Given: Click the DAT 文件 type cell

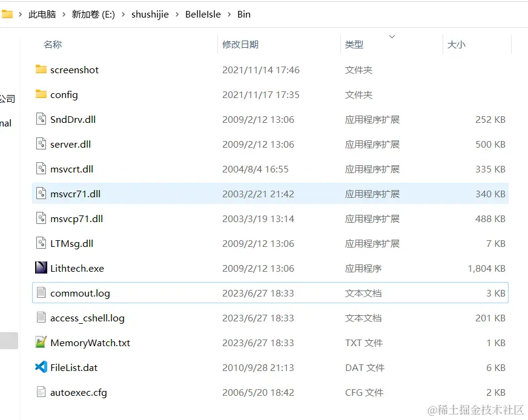Looking at the screenshot, I should pos(365,368).
